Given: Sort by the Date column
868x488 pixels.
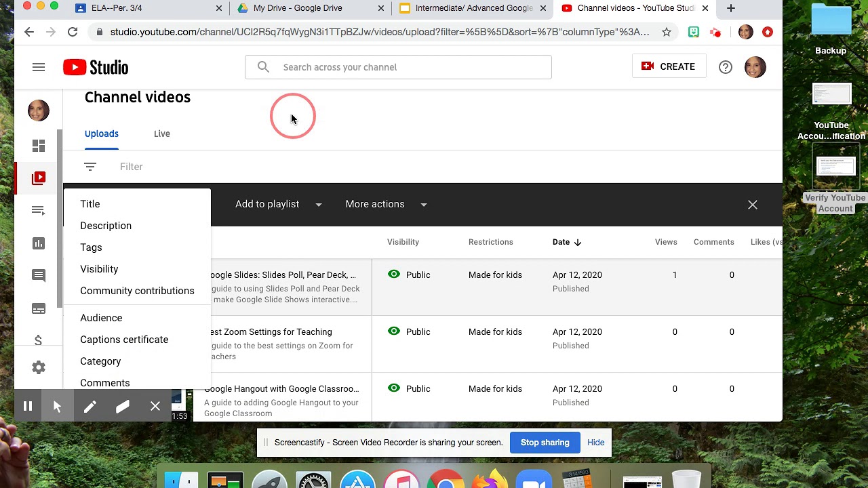Looking at the screenshot, I should click(567, 242).
